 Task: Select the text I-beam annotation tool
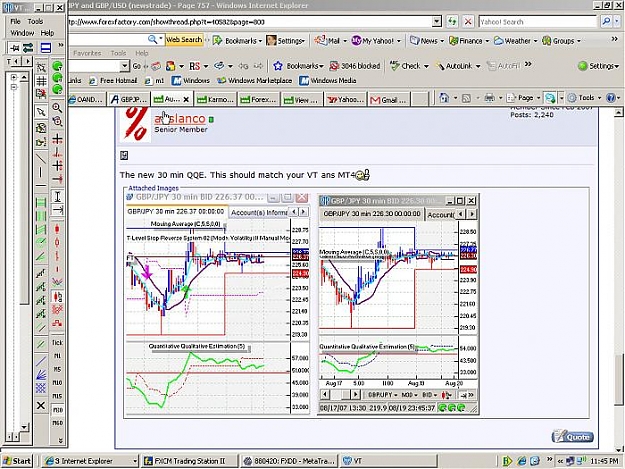[x=57, y=196]
